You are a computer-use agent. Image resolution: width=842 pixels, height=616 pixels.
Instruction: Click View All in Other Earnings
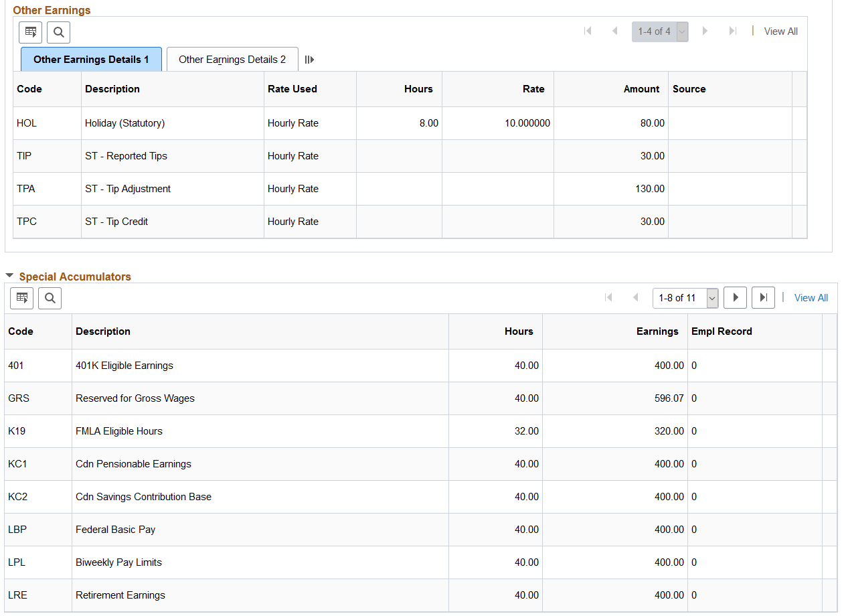[x=780, y=31]
